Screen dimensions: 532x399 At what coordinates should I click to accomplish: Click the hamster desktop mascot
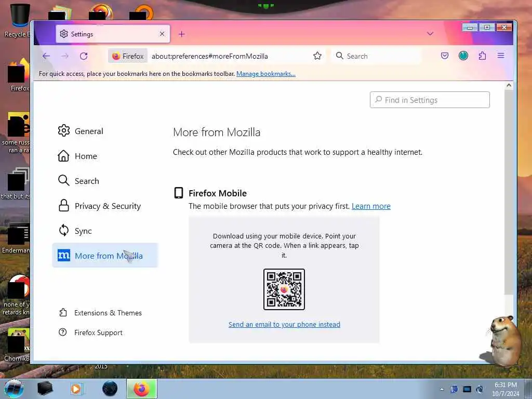501,341
